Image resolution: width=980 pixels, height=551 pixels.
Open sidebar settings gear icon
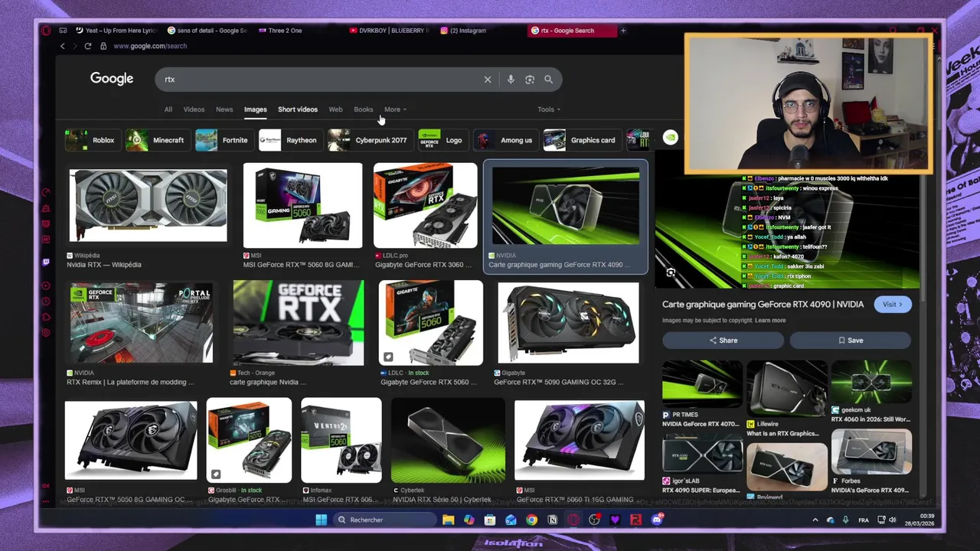pyautogui.click(x=46, y=333)
